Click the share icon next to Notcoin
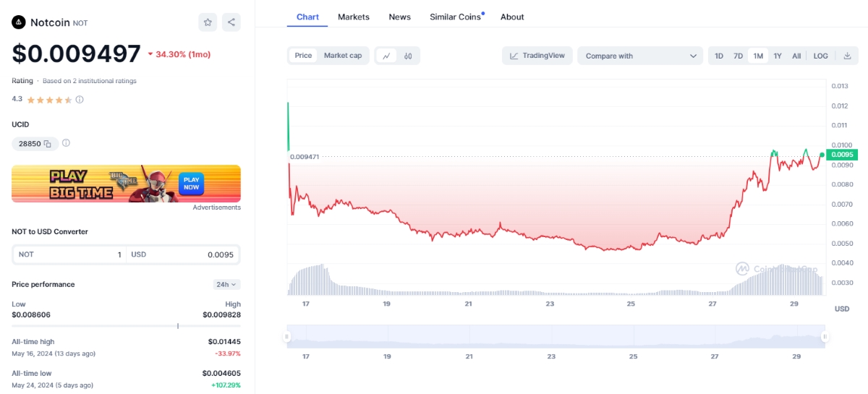Screen dimensions: 868x394 coord(231,22)
